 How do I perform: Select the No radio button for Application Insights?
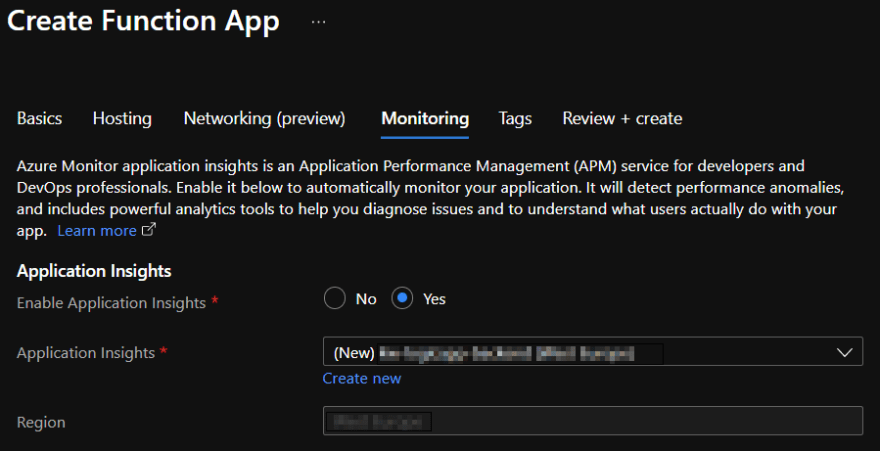(334, 298)
